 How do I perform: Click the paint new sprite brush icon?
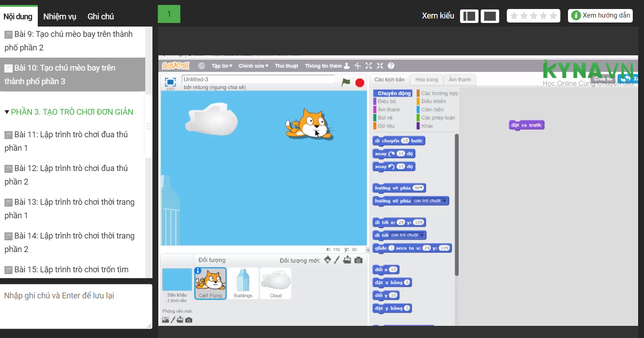[337, 260]
